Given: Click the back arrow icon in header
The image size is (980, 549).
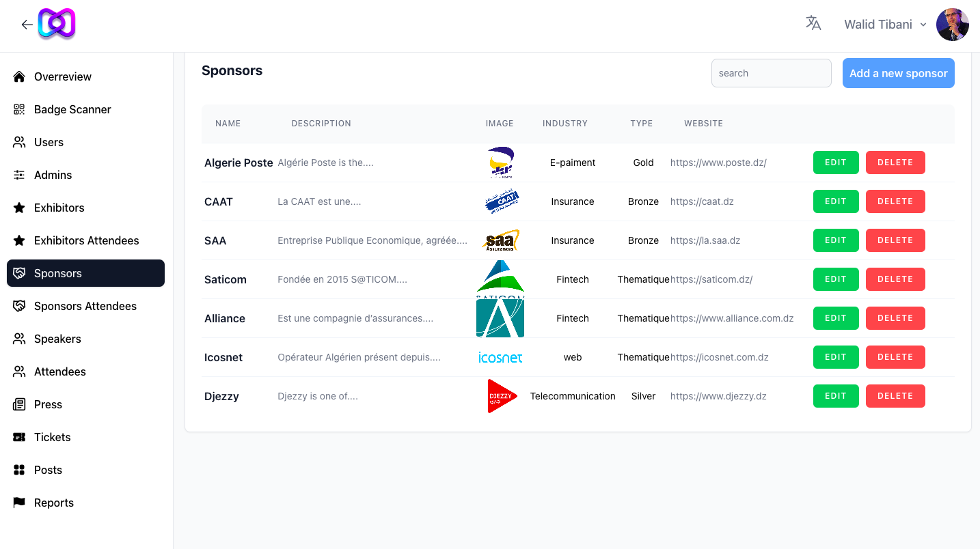Looking at the screenshot, I should tap(27, 25).
